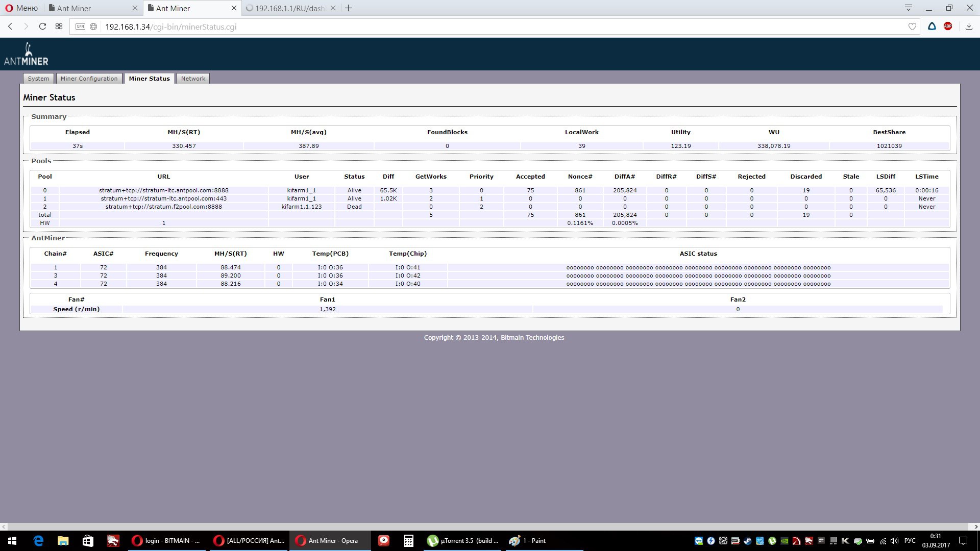Click the horizontal scrollbar left arrow

[x=4, y=527]
